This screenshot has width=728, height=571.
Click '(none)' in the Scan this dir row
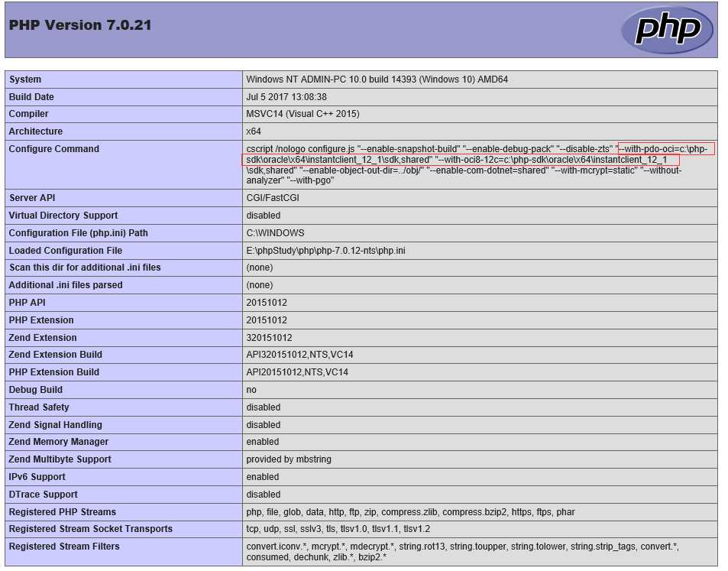[260, 268]
